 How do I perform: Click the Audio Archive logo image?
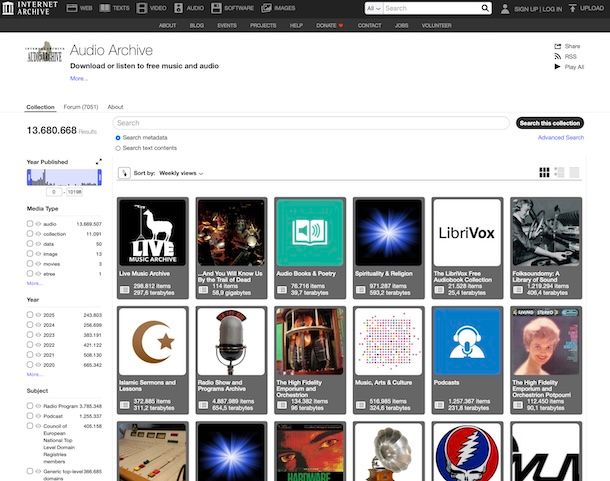pos(44,53)
